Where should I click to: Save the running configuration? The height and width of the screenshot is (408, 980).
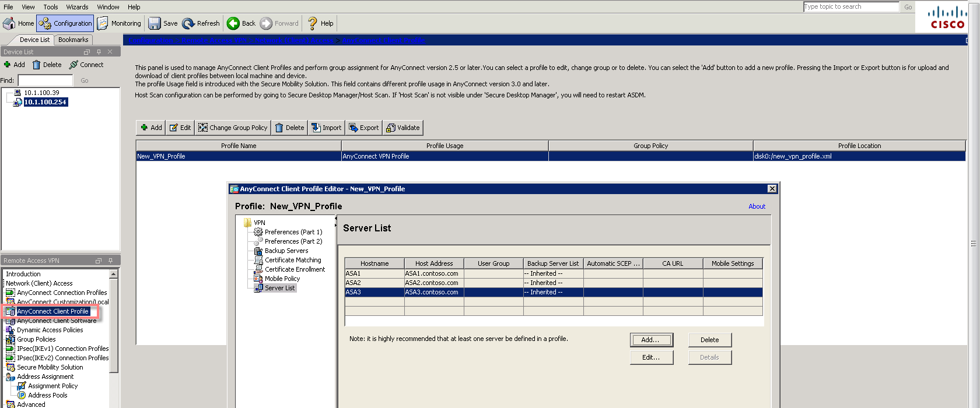(163, 23)
